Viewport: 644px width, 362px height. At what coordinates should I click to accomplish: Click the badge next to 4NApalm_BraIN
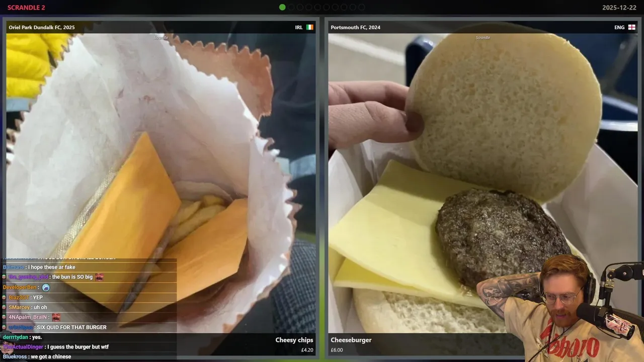coord(5,317)
